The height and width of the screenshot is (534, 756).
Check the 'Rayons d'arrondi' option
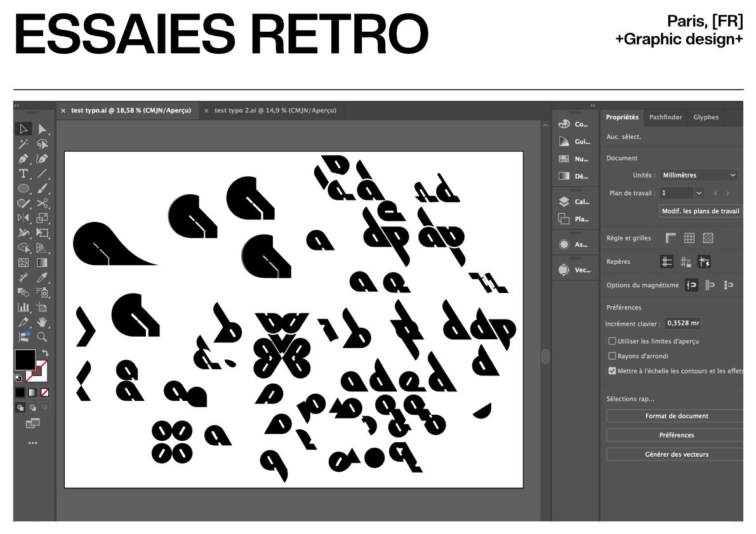coord(613,356)
